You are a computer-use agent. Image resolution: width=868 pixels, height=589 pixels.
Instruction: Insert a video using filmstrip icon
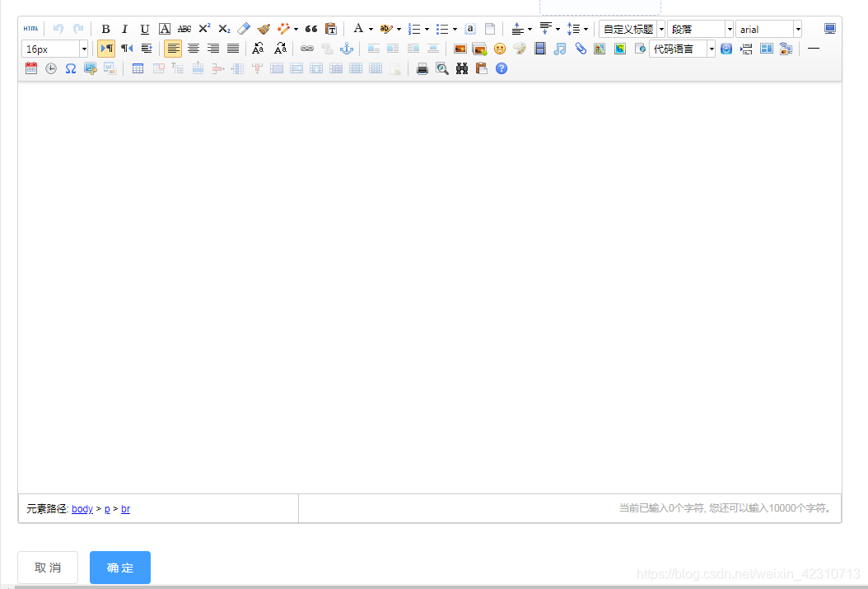coord(539,49)
